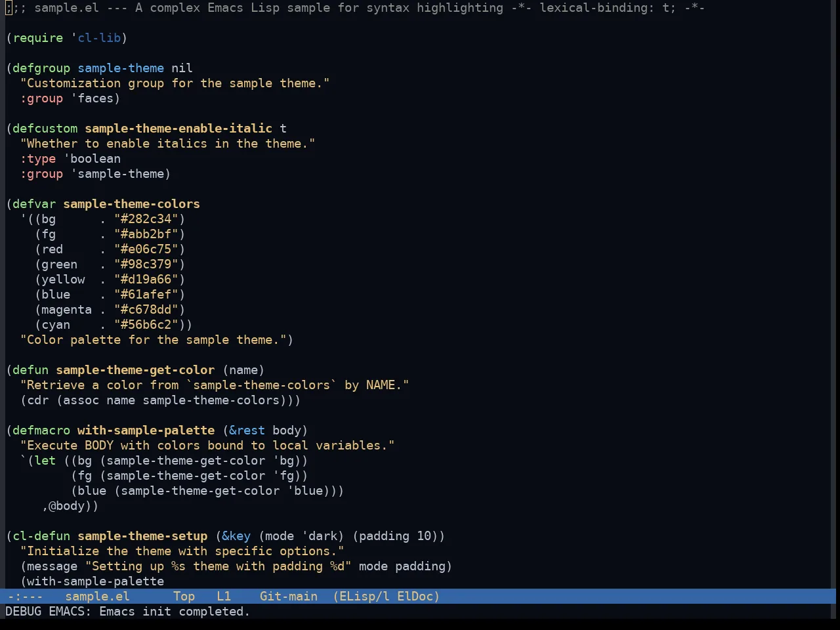
Task: Click the &rest keyword
Action: (247, 430)
